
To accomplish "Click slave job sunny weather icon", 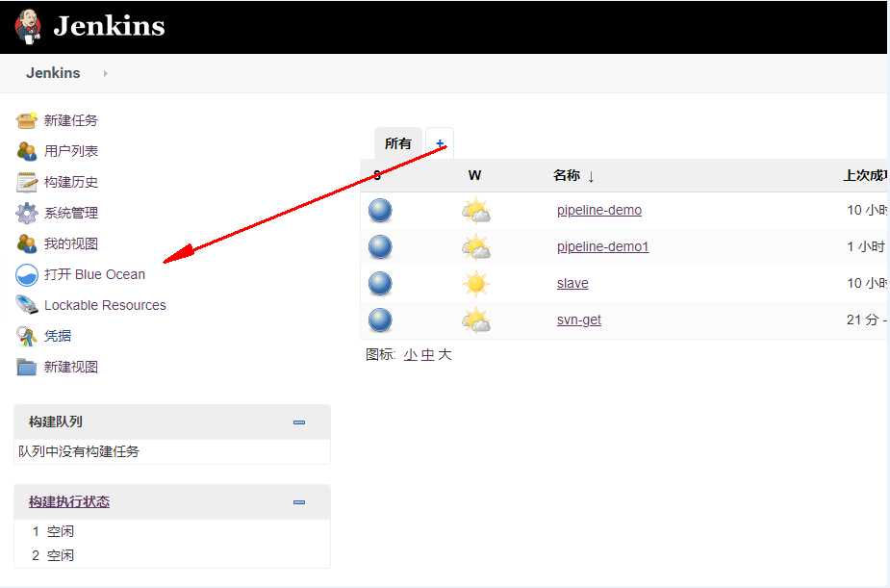I will (475, 284).
